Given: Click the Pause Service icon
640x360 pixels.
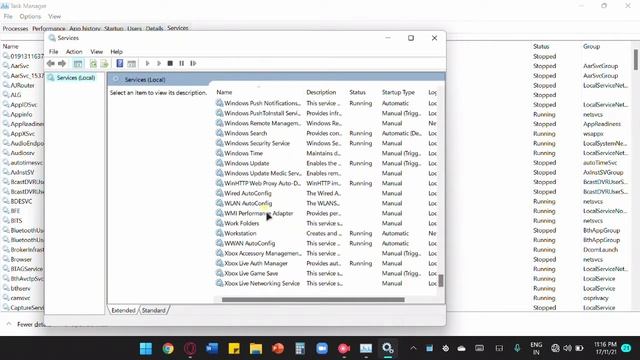Looking at the screenshot, I should pos(182,63).
